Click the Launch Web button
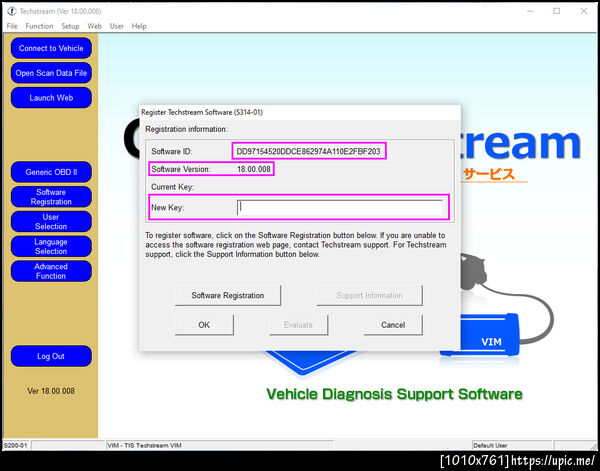The width and height of the screenshot is (600, 471). coord(51,98)
